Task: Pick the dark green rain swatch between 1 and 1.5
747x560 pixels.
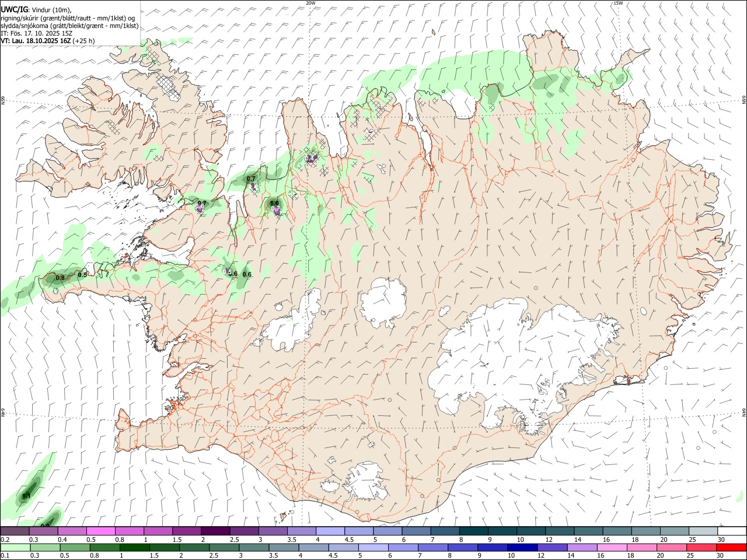Action: (x=134, y=548)
